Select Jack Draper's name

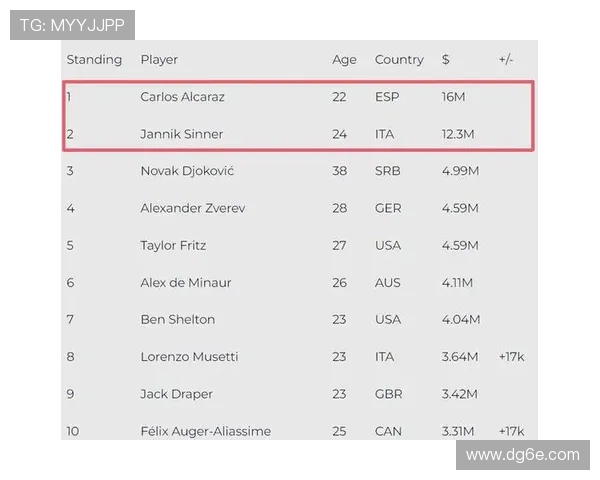click(176, 394)
